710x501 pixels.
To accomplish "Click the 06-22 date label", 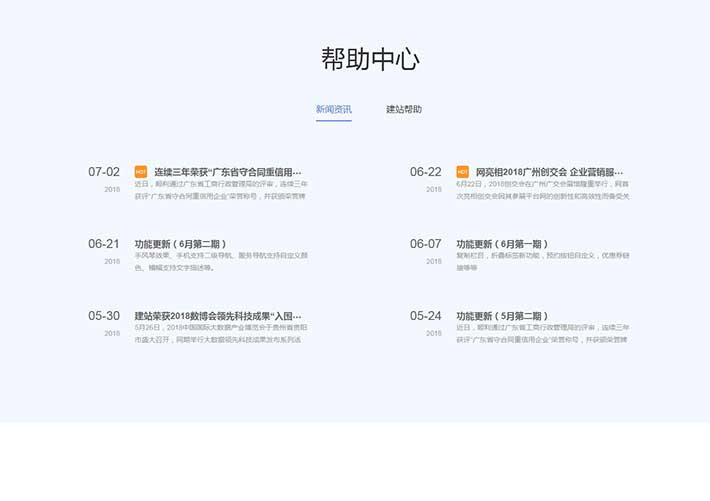I will pos(425,172).
